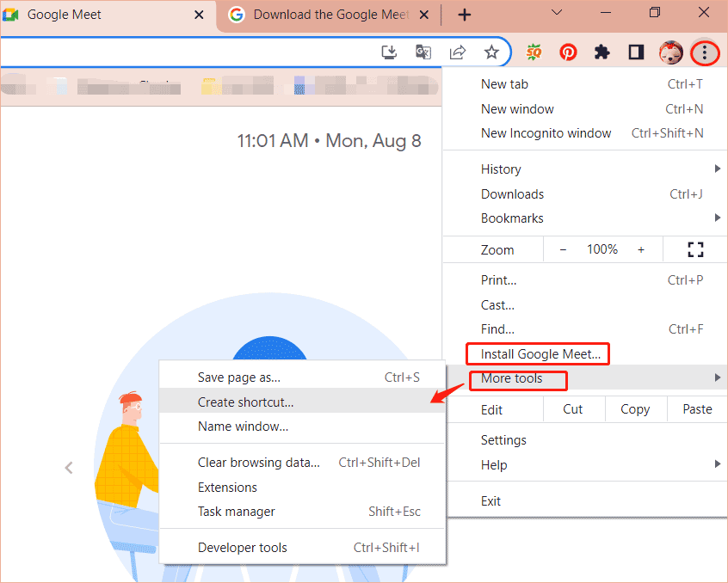This screenshot has height=583, width=728.
Task: Open a new tab with the plus icon
Action: [465, 15]
